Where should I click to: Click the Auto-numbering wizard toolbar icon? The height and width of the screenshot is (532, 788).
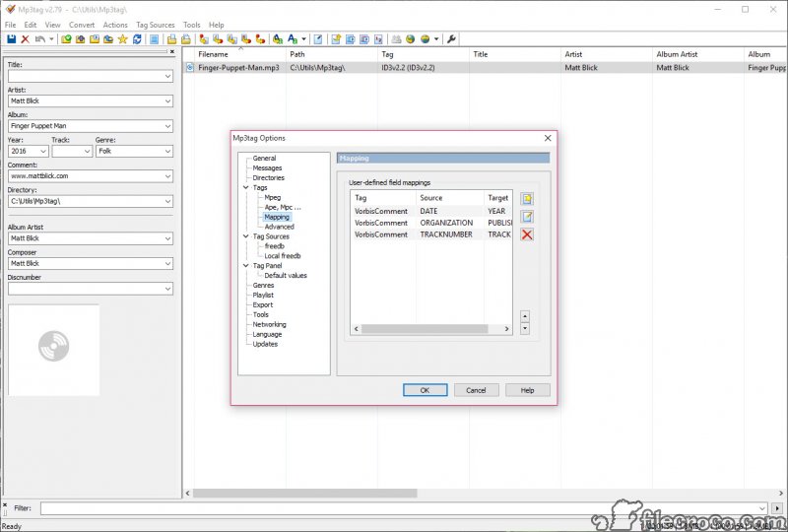(x=378, y=39)
